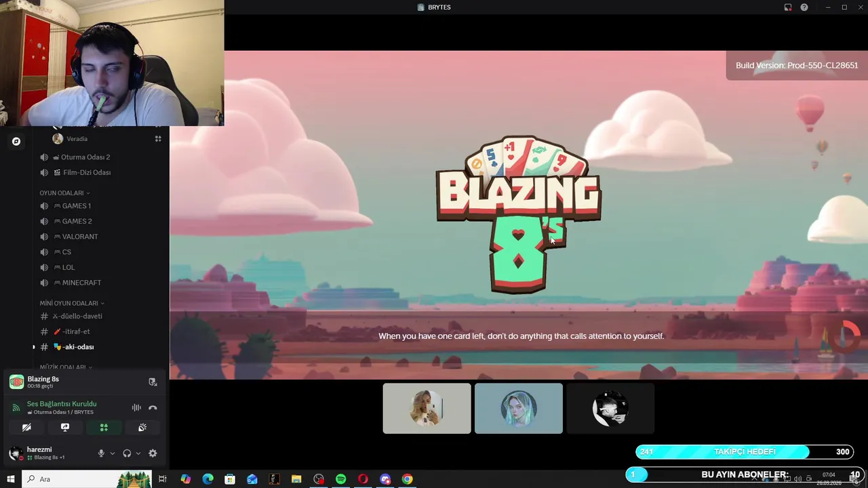This screenshot has height=488, width=868.
Task: Open File Explorer from the taskbar
Action: pyautogui.click(x=296, y=479)
